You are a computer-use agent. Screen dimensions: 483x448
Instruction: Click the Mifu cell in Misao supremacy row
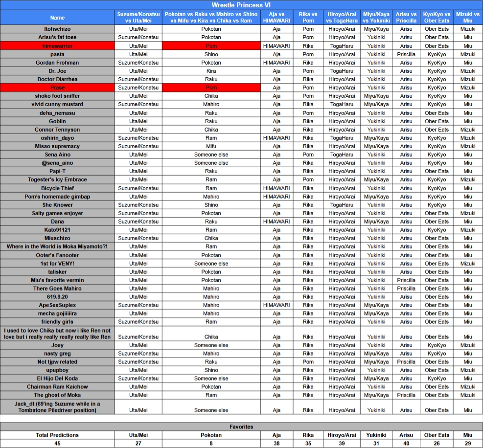coord(211,146)
